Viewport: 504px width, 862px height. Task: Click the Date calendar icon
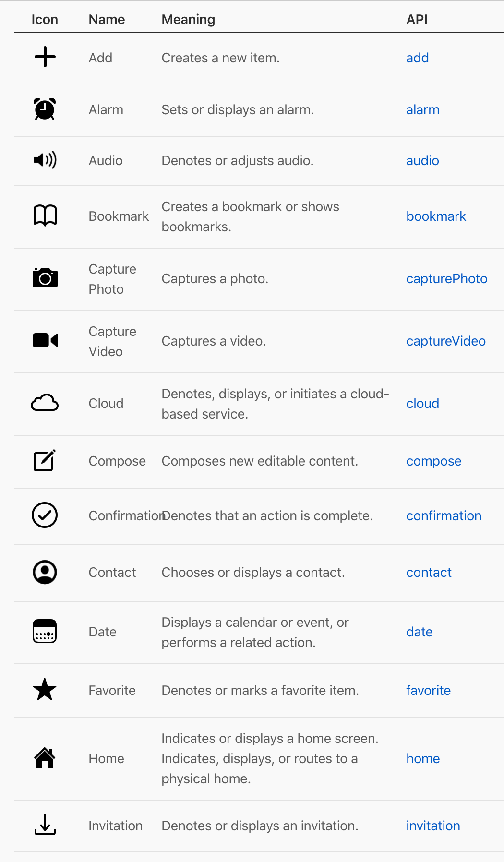point(45,631)
